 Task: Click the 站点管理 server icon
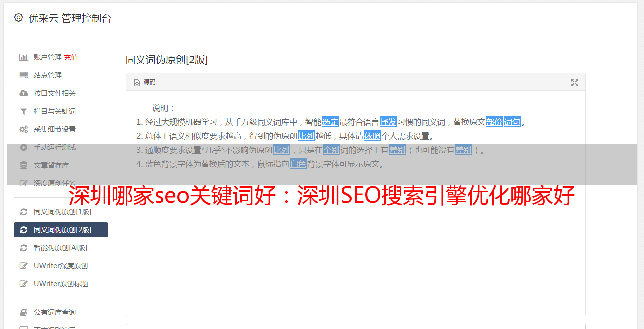(x=23, y=75)
